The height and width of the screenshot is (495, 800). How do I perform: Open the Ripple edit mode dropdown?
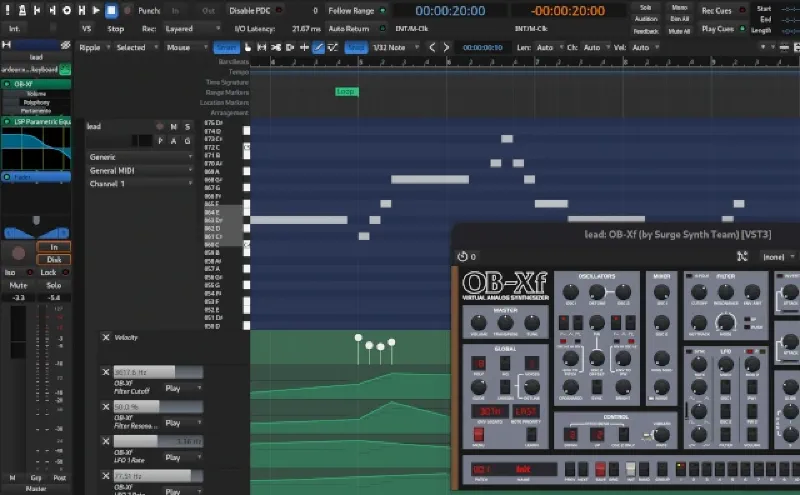tap(93, 47)
